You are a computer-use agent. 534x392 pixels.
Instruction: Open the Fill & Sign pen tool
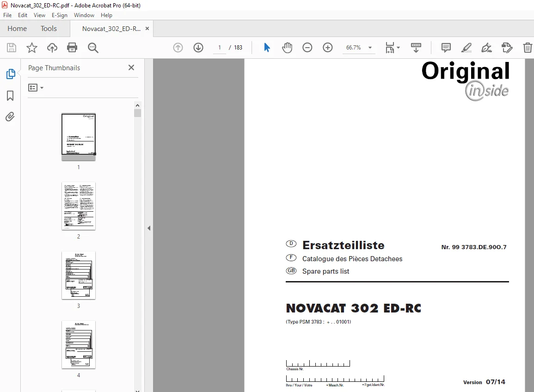(486, 48)
